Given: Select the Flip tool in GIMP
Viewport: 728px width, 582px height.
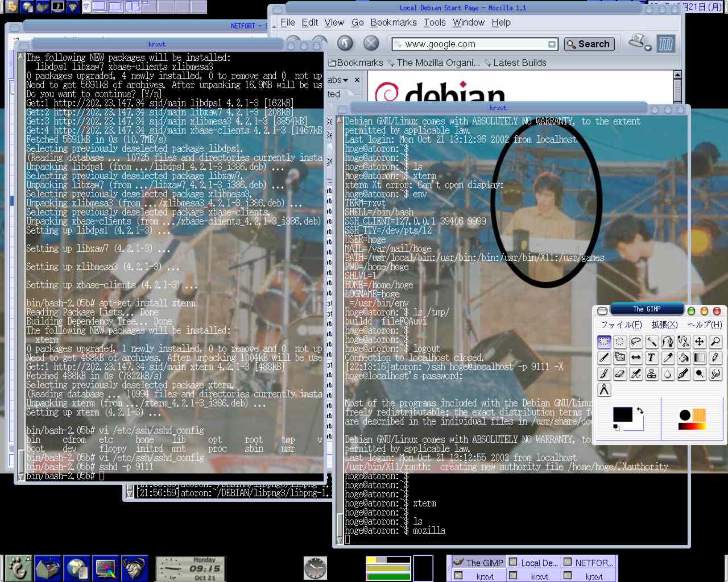Looking at the screenshot, I should pyautogui.click(x=636, y=357).
